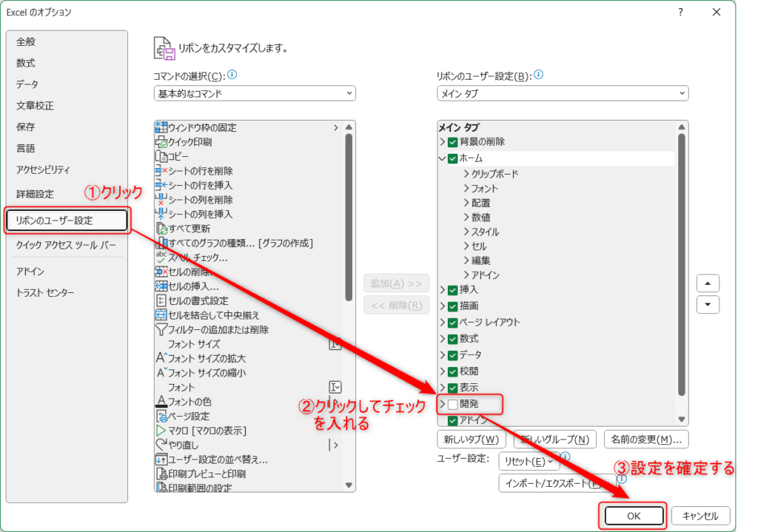Select the フィルターの追加または削除 funnel icon
Screen dimensions: 758x532
[161, 329]
